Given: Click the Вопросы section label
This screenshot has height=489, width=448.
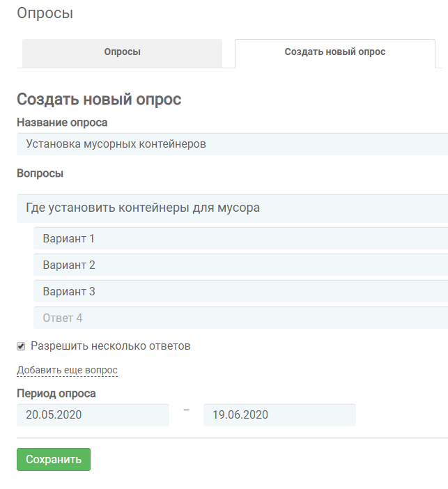Looking at the screenshot, I should (x=40, y=173).
